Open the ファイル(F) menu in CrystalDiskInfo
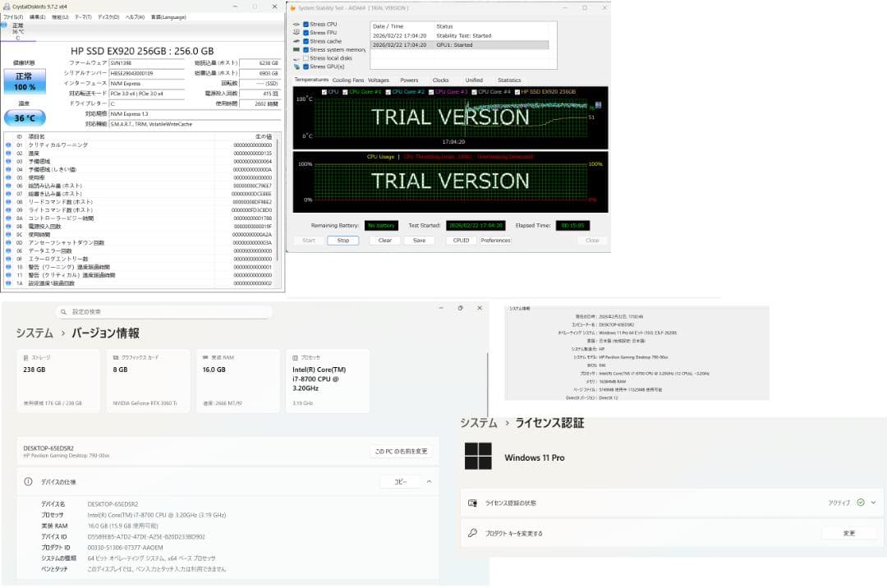 coord(13,17)
